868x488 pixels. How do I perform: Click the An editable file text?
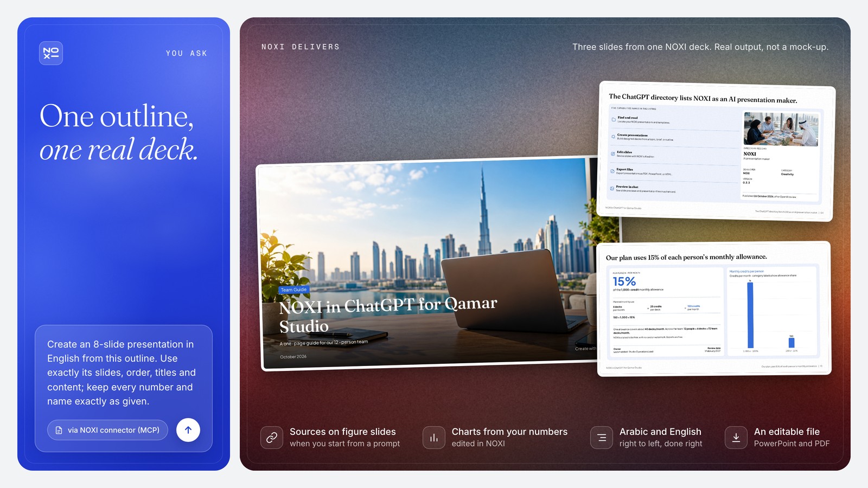coord(787,432)
